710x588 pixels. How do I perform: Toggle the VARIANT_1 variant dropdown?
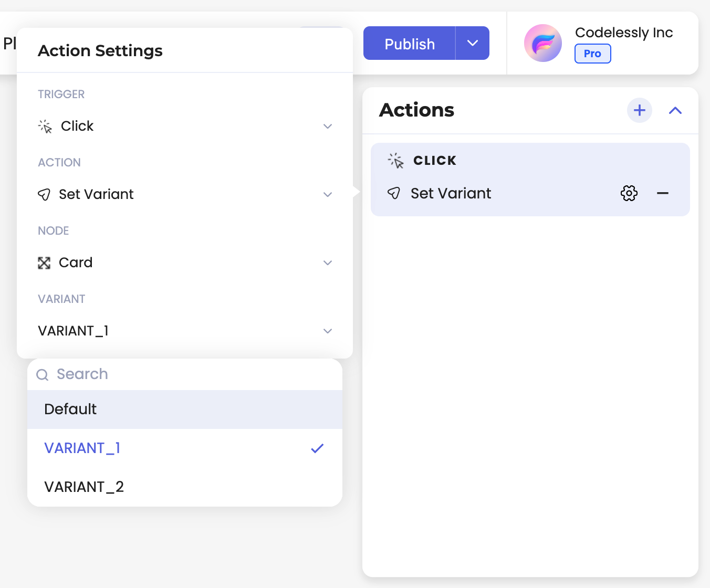click(185, 331)
